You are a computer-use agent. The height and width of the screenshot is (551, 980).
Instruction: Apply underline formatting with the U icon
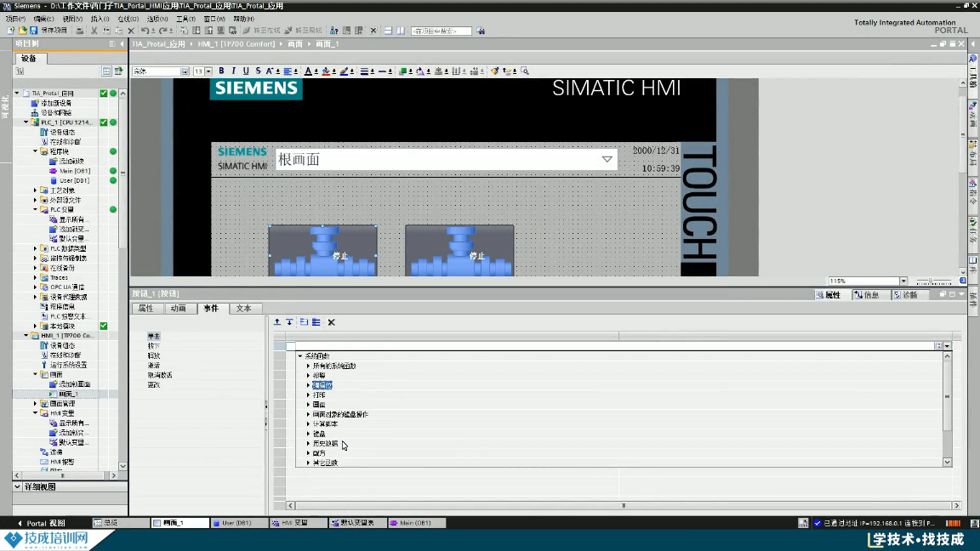click(x=246, y=71)
